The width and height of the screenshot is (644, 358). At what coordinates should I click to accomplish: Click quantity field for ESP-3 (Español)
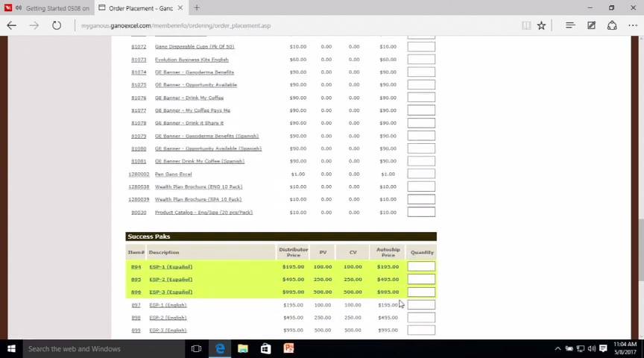point(421,292)
